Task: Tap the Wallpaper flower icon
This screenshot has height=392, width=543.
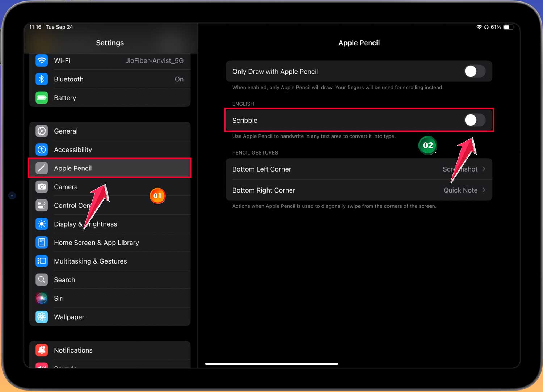Action: pyautogui.click(x=42, y=317)
